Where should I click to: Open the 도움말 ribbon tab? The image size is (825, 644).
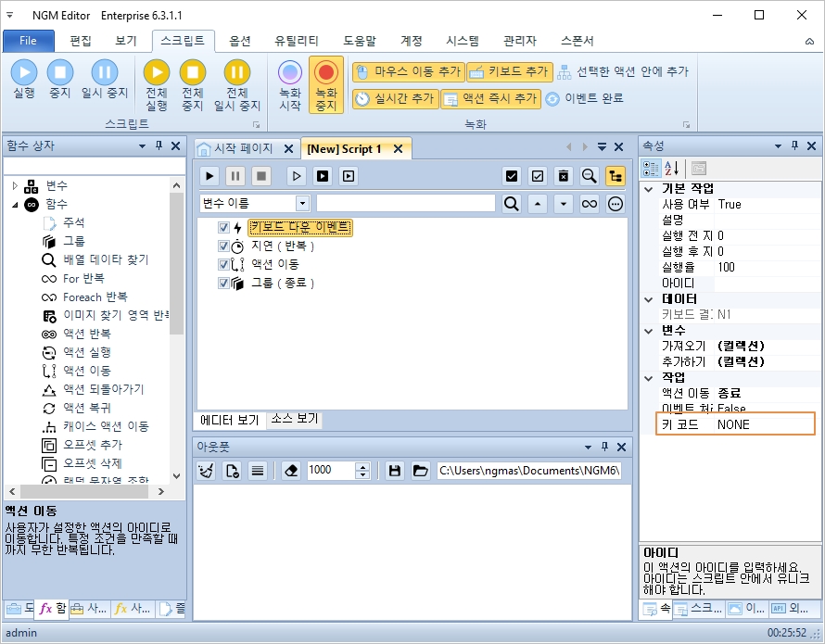click(360, 41)
